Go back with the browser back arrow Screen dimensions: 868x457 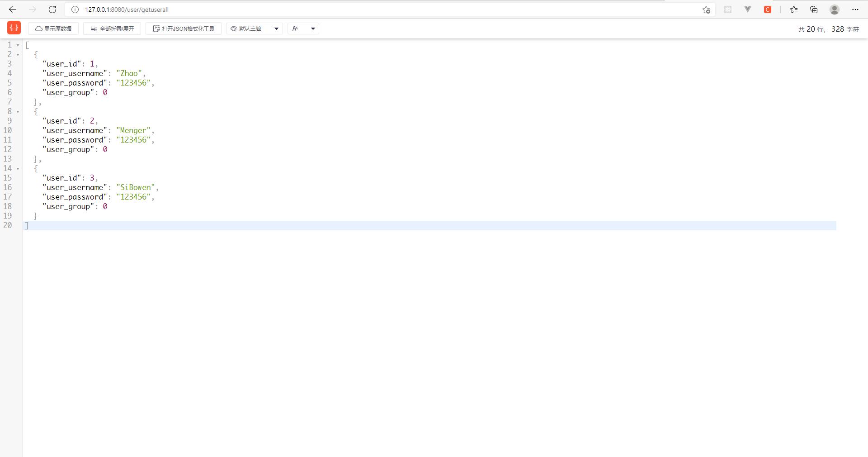point(13,10)
